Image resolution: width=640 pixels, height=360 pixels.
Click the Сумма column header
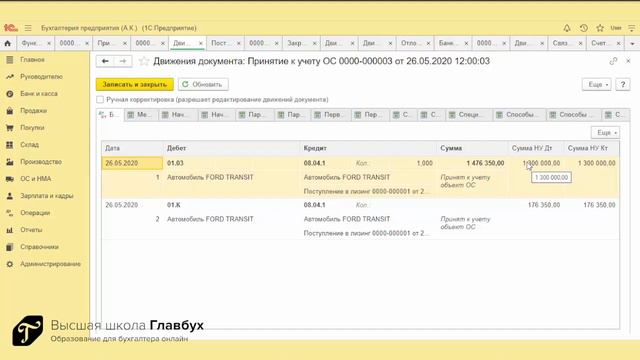[472, 148]
